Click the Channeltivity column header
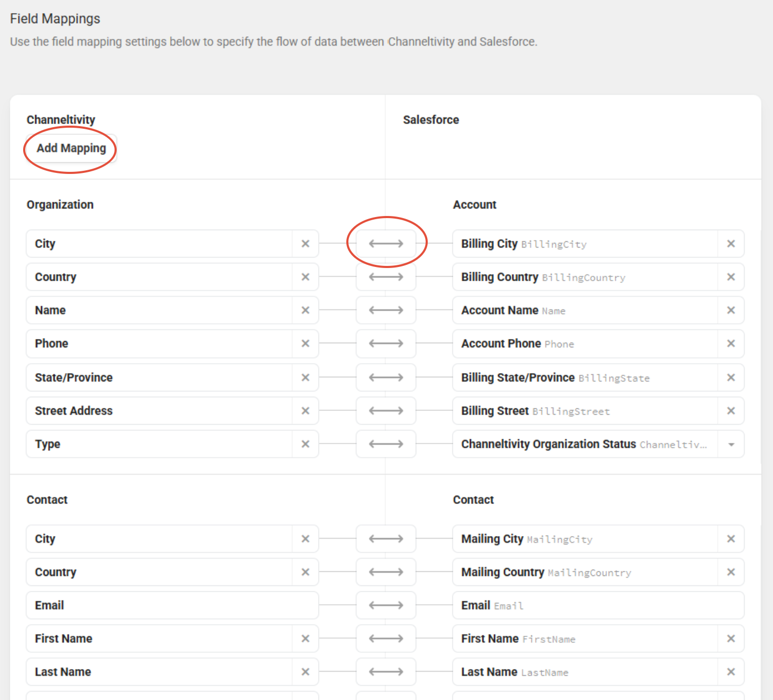This screenshot has width=773, height=700. coord(61,120)
